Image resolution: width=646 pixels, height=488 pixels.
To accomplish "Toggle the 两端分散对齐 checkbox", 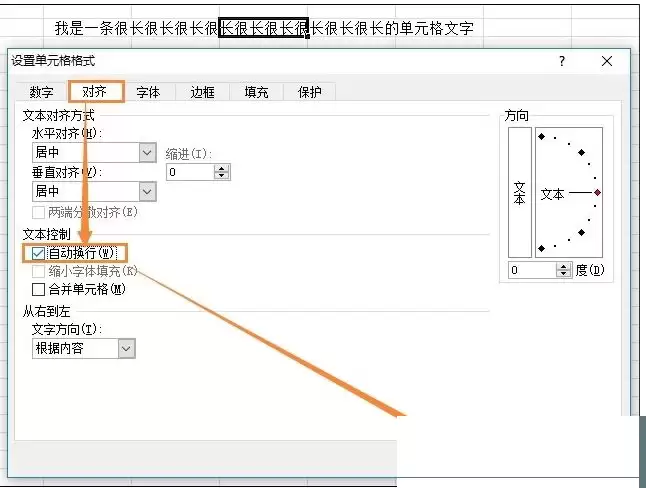I will coord(38,213).
